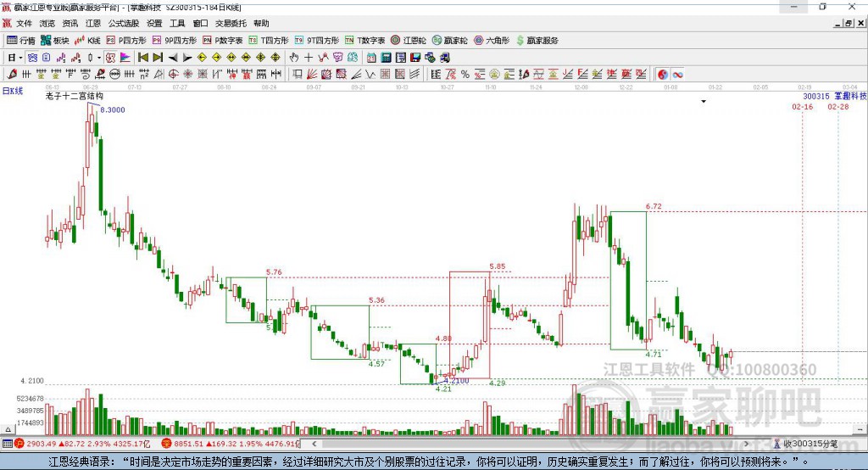This screenshot has height=470, width=868.
Task: Step chart right with black right arrow
Action: (x=187, y=58)
